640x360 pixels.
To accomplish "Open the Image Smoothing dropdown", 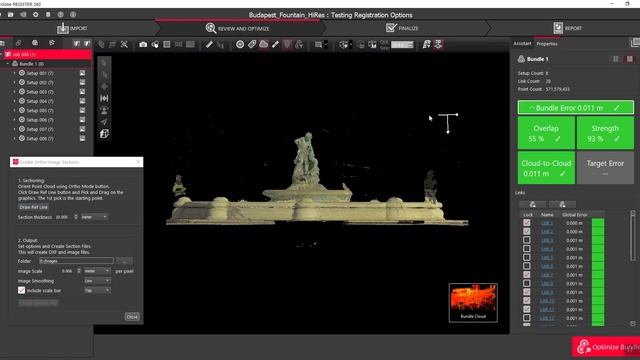I will [97, 281].
